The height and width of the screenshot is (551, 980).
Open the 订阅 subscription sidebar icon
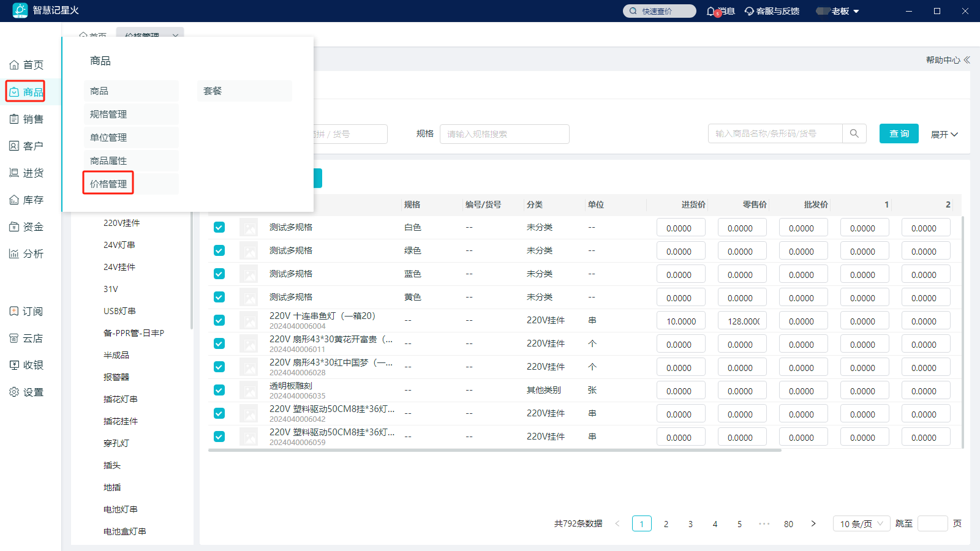pyautogui.click(x=14, y=311)
